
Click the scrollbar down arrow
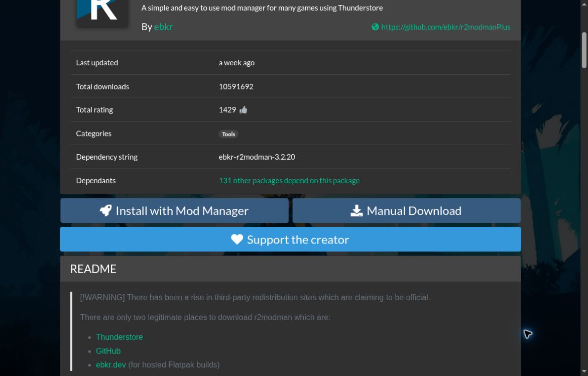pyautogui.click(x=584, y=371)
